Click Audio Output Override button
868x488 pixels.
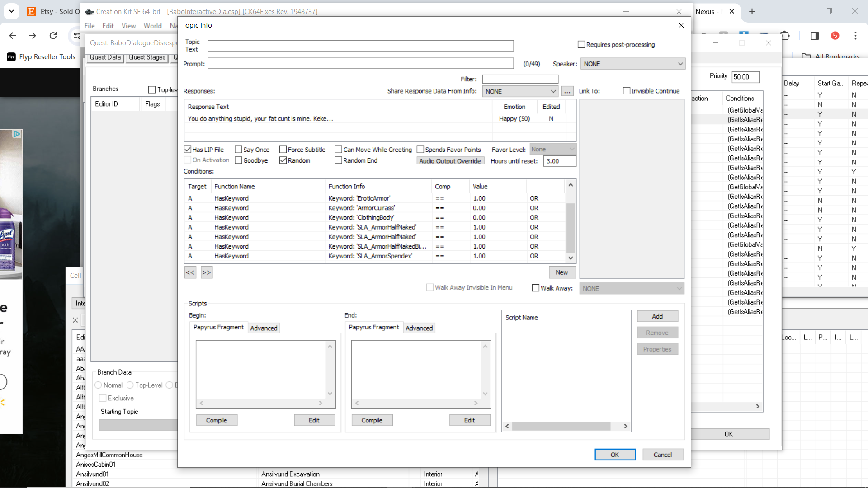pos(450,161)
